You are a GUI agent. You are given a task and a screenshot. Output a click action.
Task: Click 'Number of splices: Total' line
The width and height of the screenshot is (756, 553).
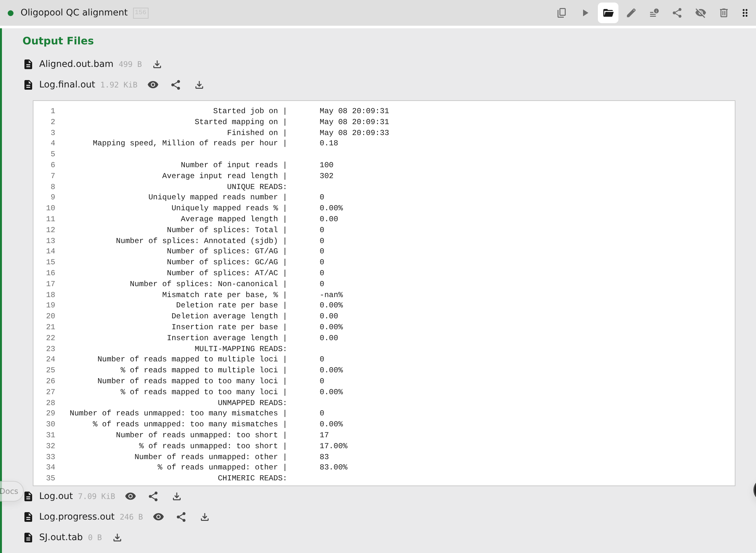[245, 230]
